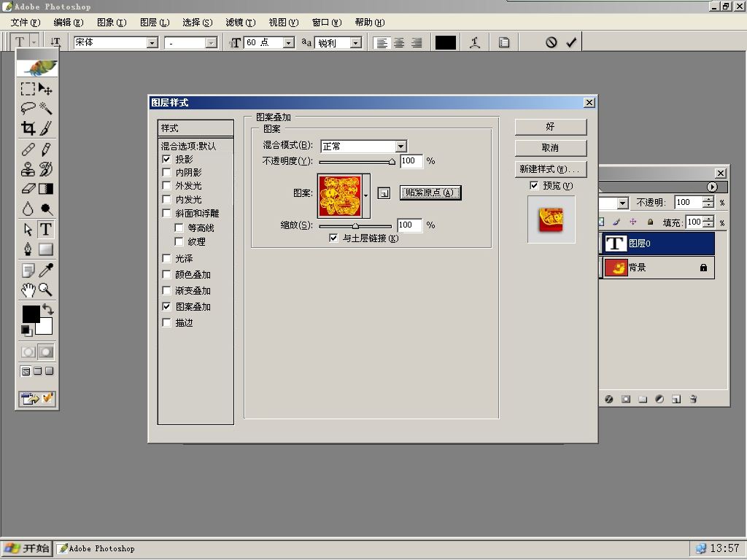The width and height of the screenshot is (747, 560).
Task: Select the History Brush tool
Action: tap(46, 169)
